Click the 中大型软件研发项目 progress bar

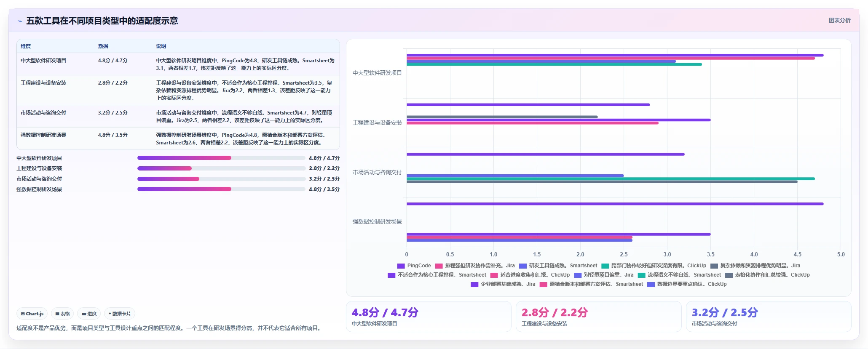(x=221, y=158)
